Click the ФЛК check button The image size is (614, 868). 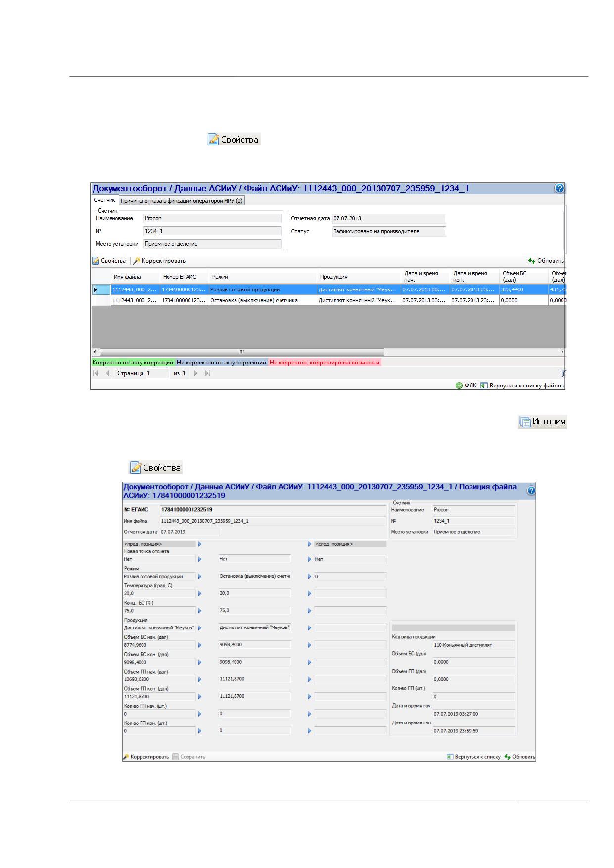tap(466, 386)
